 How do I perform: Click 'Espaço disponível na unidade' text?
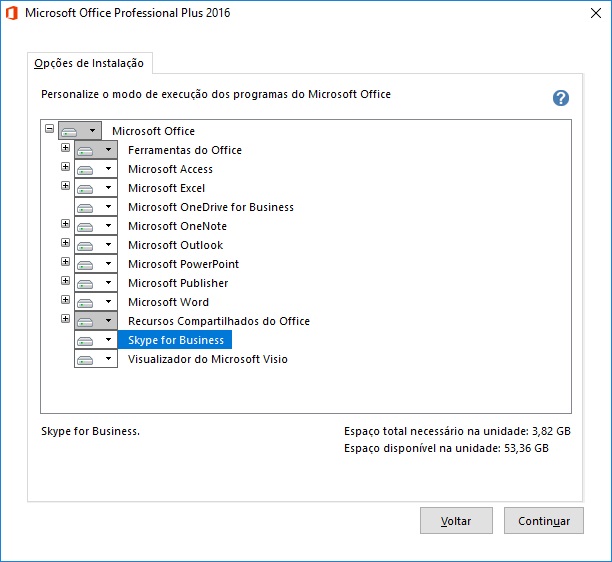(446, 448)
